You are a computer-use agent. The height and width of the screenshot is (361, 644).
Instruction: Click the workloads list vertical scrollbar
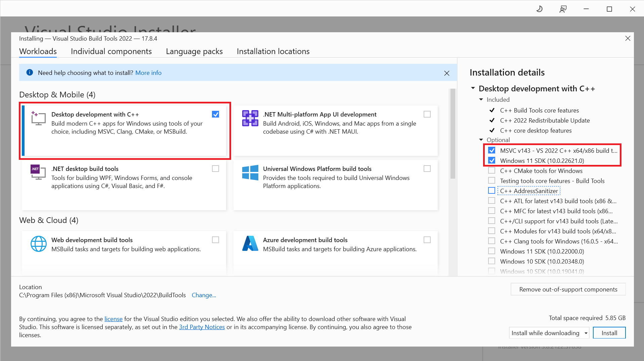pyautogui.click(x=453, y=134)
